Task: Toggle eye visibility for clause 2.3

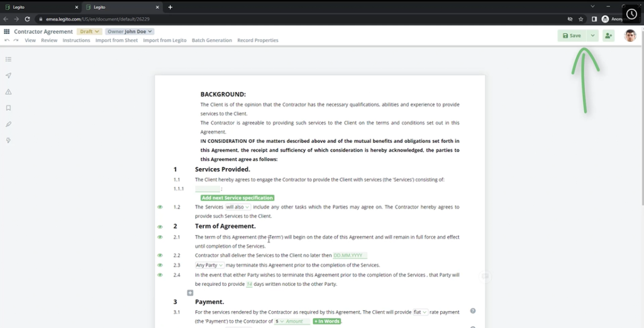Action: click(160, 265)
